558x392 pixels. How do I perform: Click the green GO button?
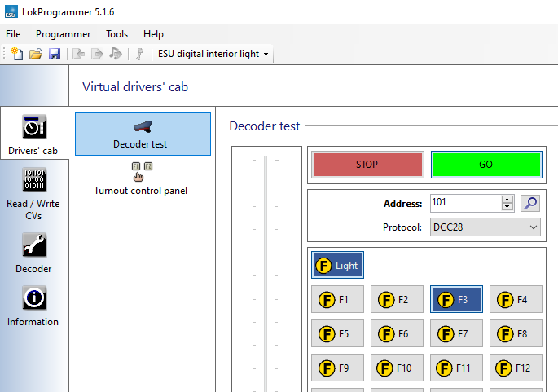(x=486, y=165)
